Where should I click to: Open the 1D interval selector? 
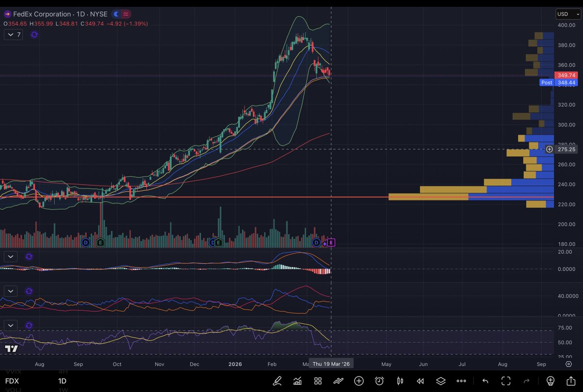tap(62, 381)
